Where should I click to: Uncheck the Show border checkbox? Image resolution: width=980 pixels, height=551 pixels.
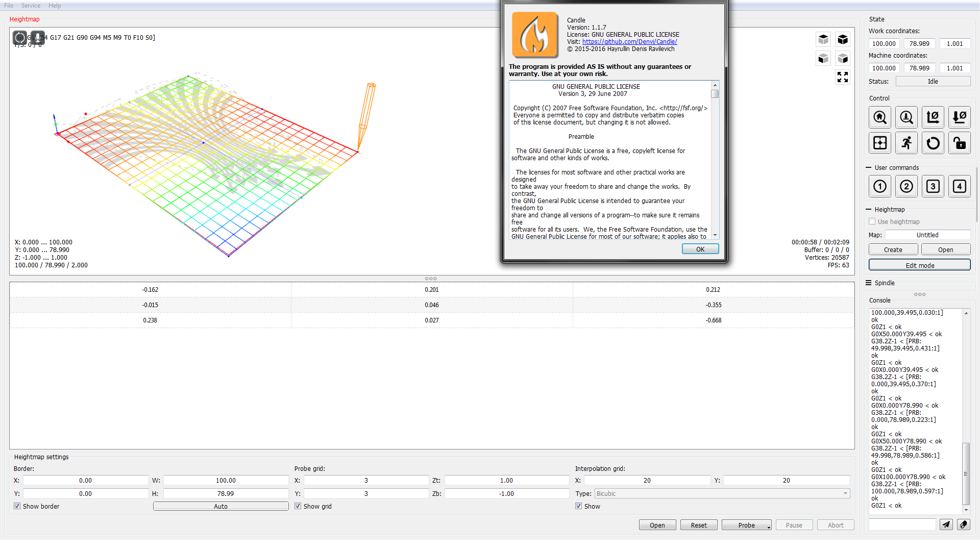[x=17, y=506]
